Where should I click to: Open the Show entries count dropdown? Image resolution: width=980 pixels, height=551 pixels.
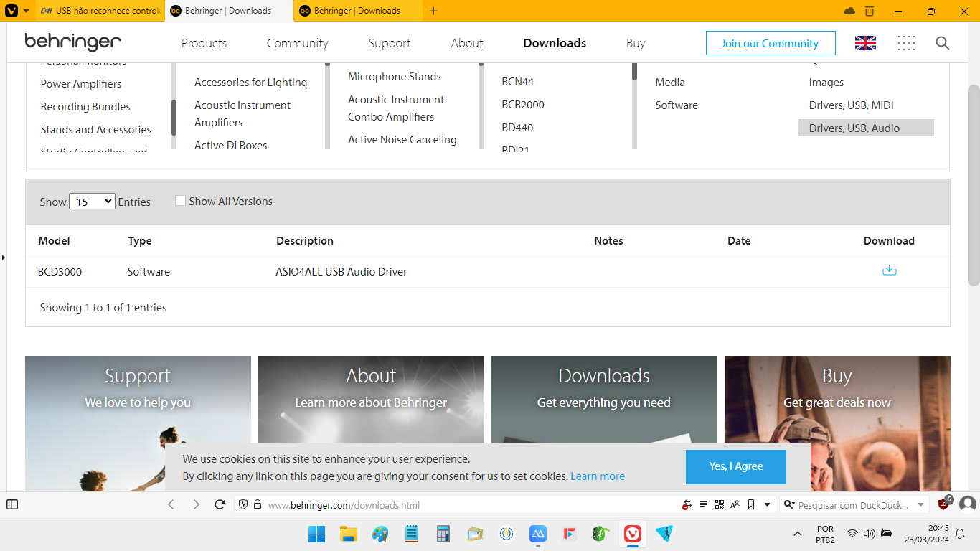[x=92, y=202]
